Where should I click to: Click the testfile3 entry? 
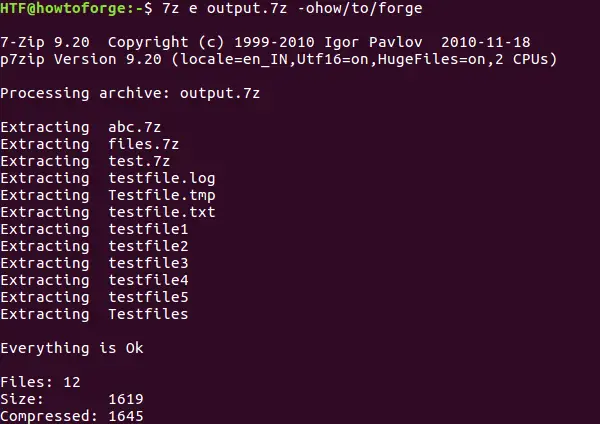click(x=148, y=263)
